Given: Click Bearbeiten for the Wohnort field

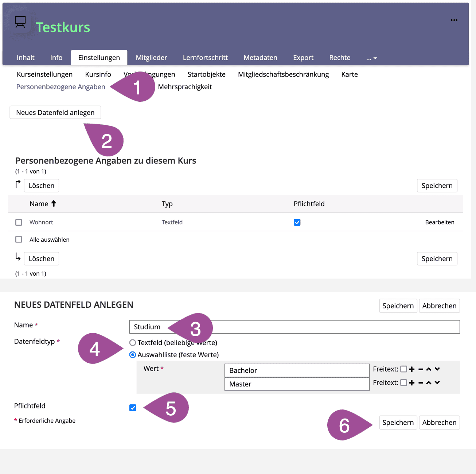Looking at the screenshot, I should tap(440, 222).
